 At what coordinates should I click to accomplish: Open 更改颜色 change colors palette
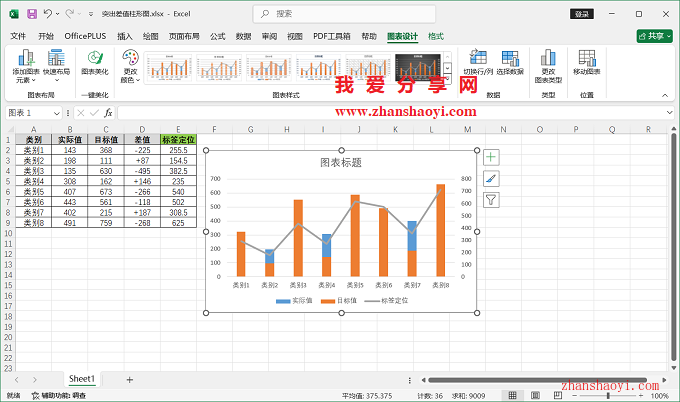tap(130, 66)
